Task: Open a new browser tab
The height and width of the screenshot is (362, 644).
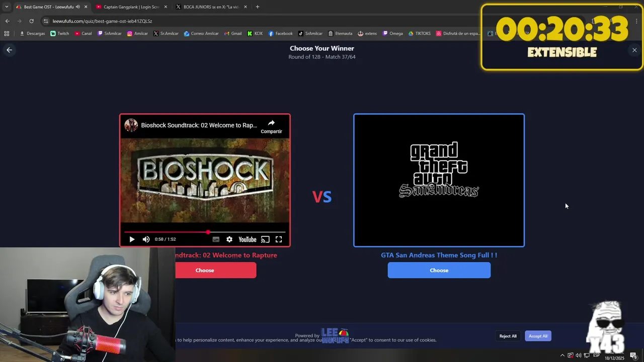Action: coord(258,7)
